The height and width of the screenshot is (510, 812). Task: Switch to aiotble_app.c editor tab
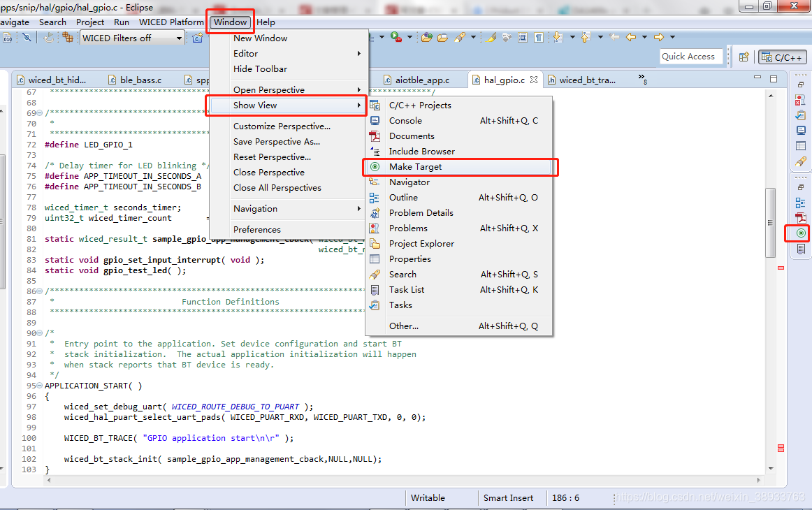[x=417, y=80]
